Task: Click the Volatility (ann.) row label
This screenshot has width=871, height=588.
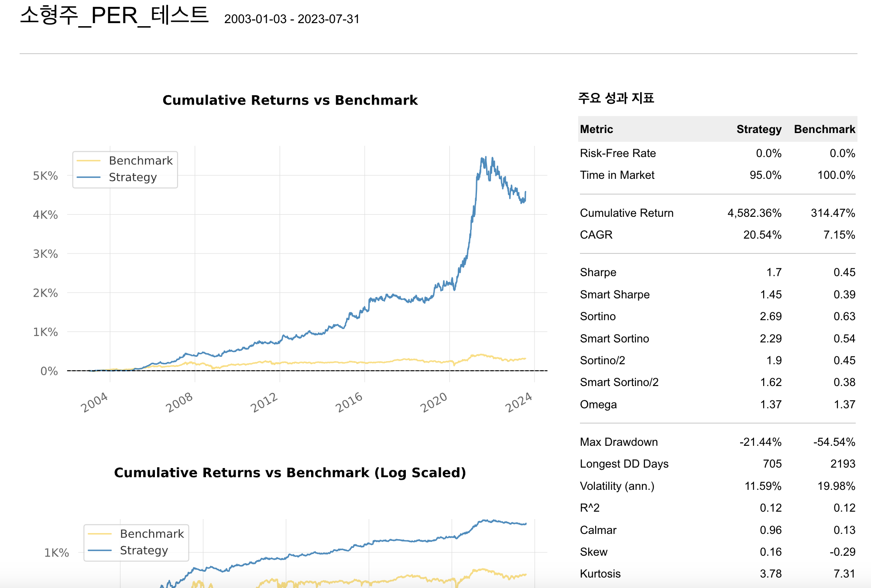Action: click(617, 486)
